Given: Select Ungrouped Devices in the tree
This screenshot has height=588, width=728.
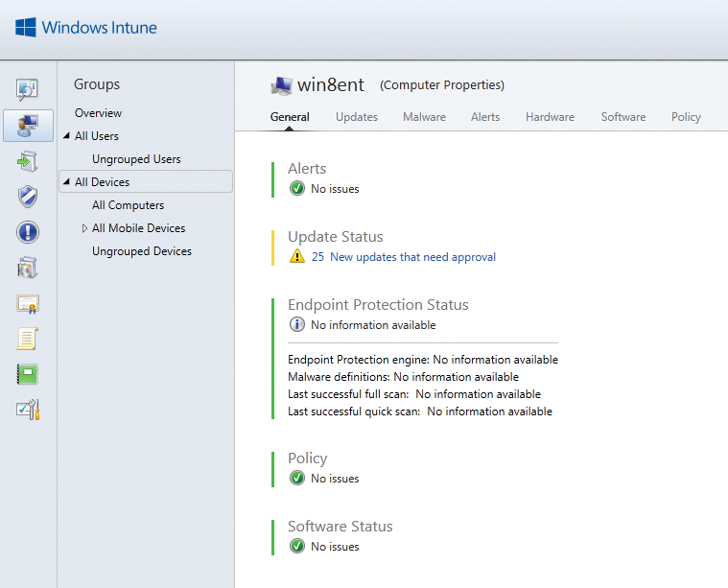Looking at the screenshot, I should click(142, 251).
